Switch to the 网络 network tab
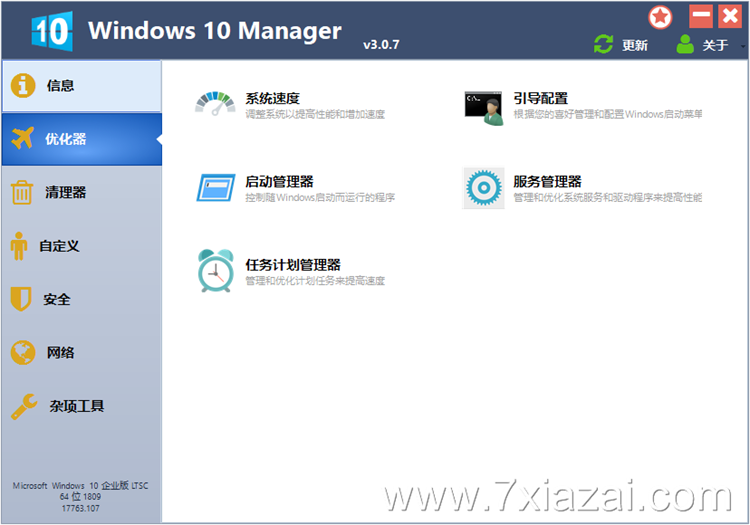Viewport: 750px width, 525px height. click(82, 353)
